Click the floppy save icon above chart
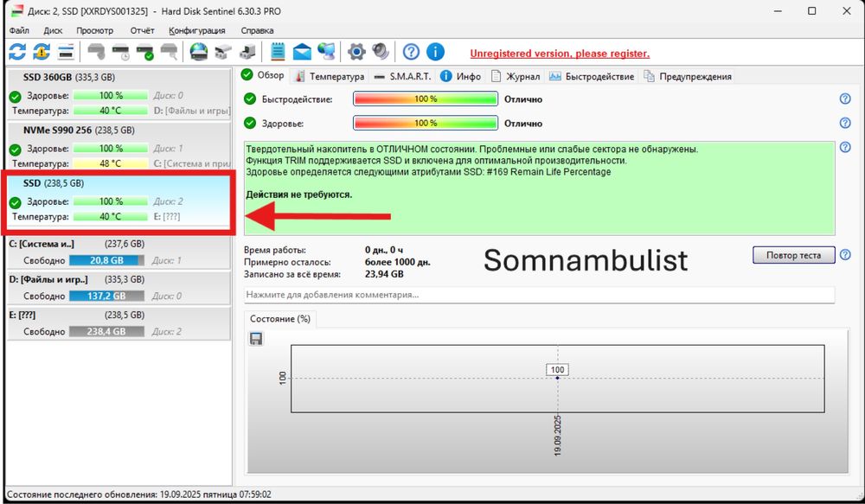Image resolution: width=865 pixels, height=504 pixels. tap(256, 339)
